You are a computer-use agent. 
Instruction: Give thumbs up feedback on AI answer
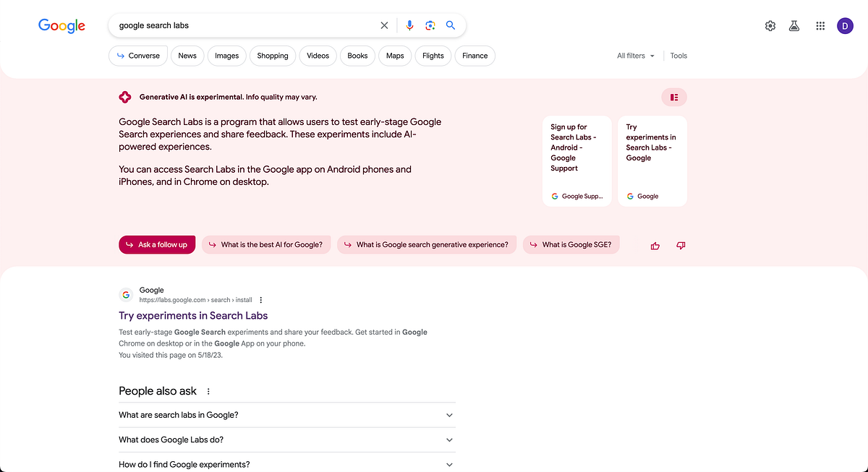[655, 246]
